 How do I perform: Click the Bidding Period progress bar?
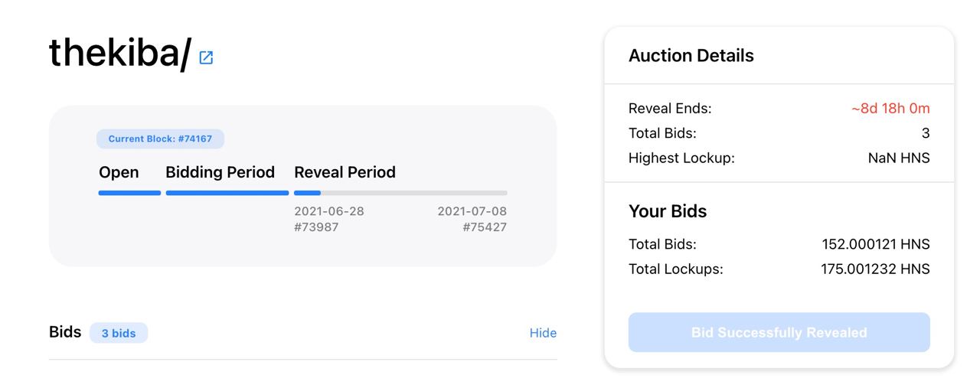click(227, 193)
